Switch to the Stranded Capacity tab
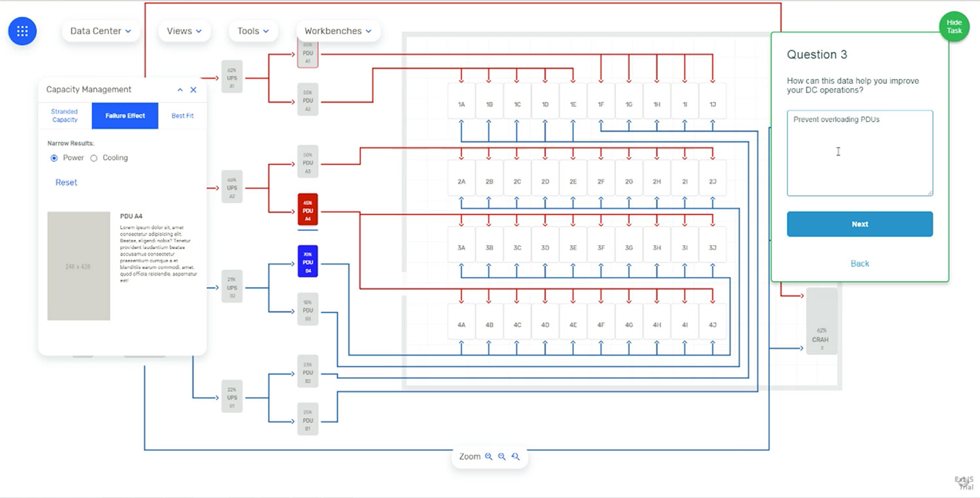 65,116
